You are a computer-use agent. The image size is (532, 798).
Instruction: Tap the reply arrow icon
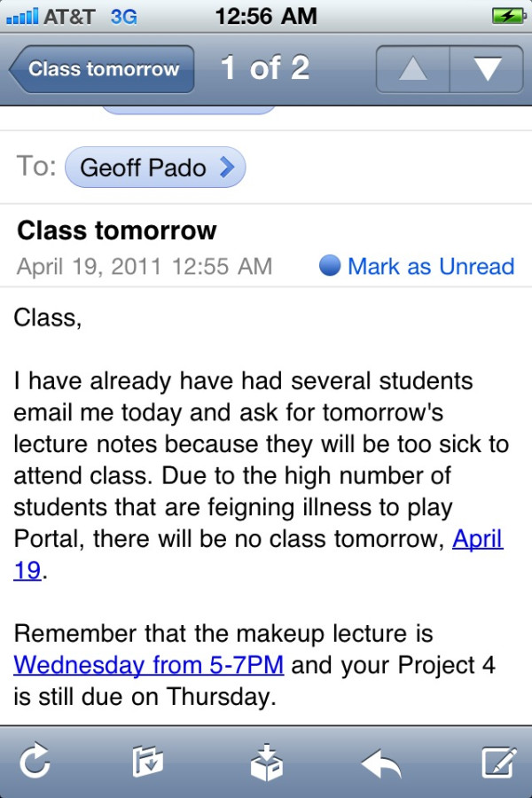pyautogui.click(x=382, y=762)
